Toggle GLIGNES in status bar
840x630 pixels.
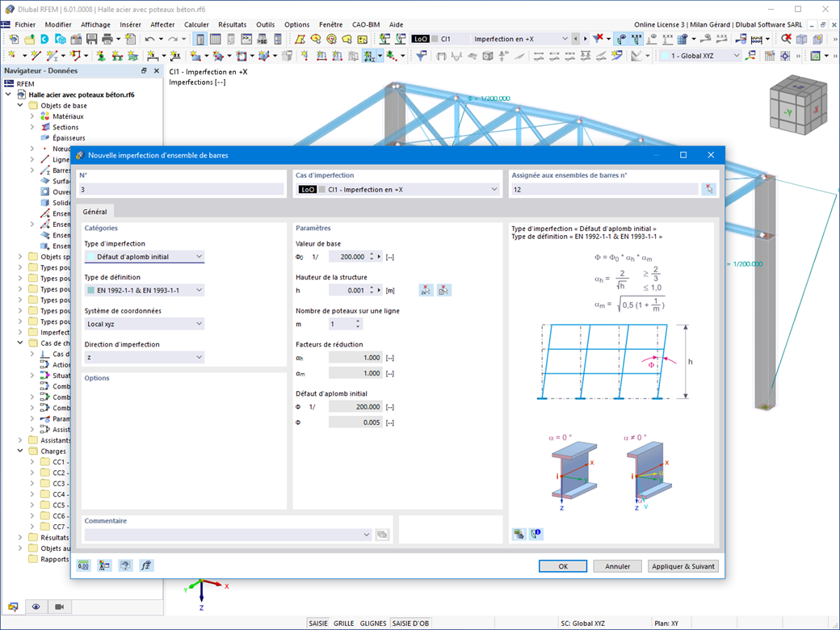[x=373, y=623]
